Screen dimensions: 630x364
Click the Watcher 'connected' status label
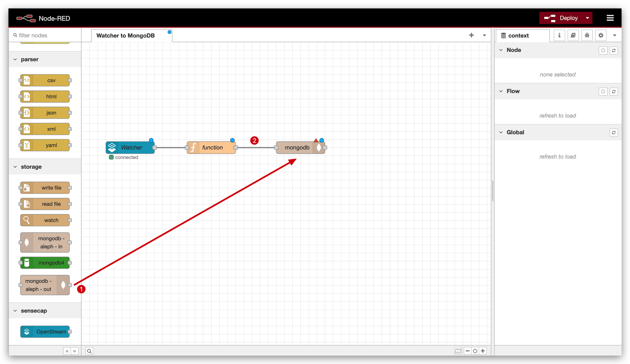[127, 157]
